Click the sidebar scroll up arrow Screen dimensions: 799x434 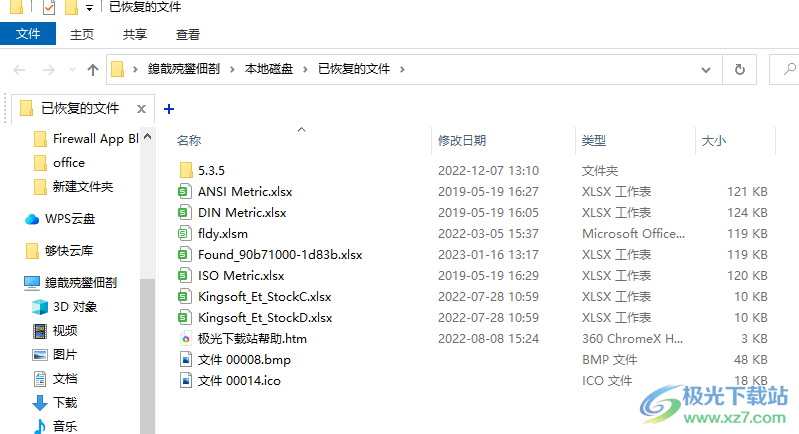coord(147,136)
